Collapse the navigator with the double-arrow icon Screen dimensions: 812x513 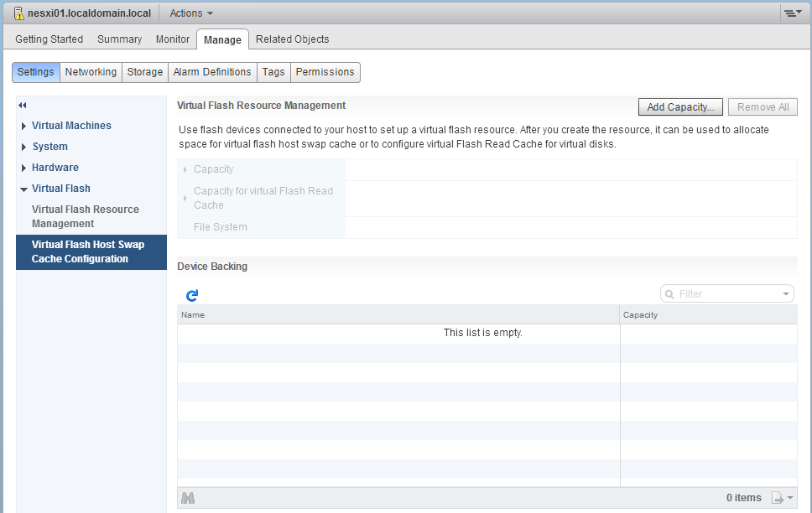[x=22, y=105]
